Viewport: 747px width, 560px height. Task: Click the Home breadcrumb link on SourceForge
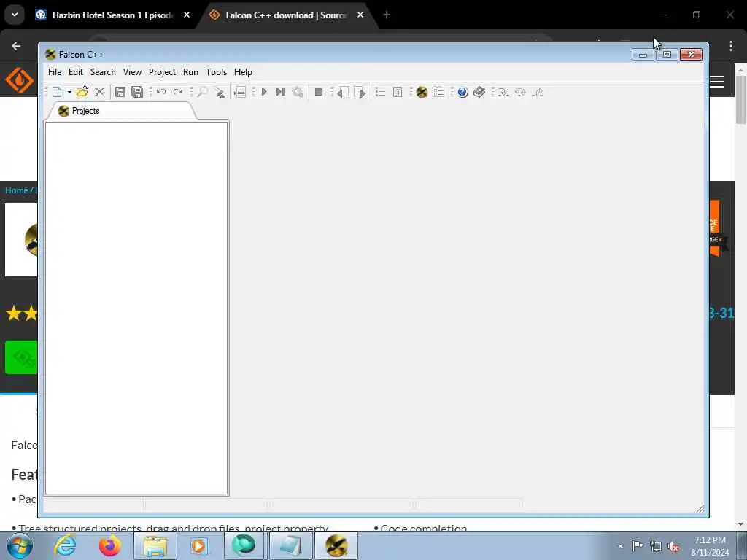click(16, 190)
